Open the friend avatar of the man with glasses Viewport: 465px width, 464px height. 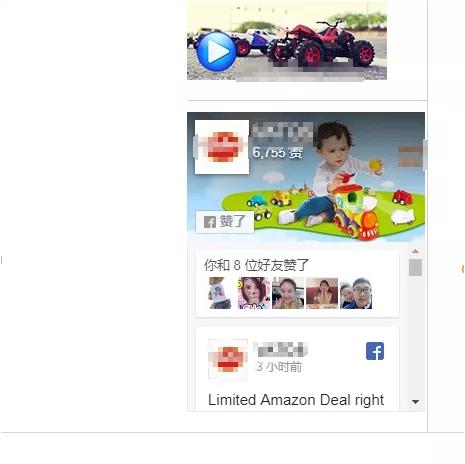(356, 293)
